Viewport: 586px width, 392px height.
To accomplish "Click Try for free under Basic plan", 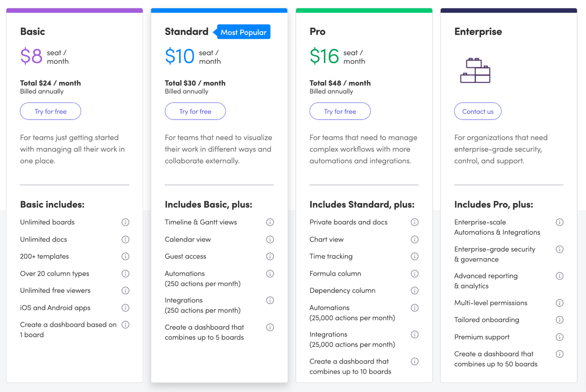I will point(50,111).
